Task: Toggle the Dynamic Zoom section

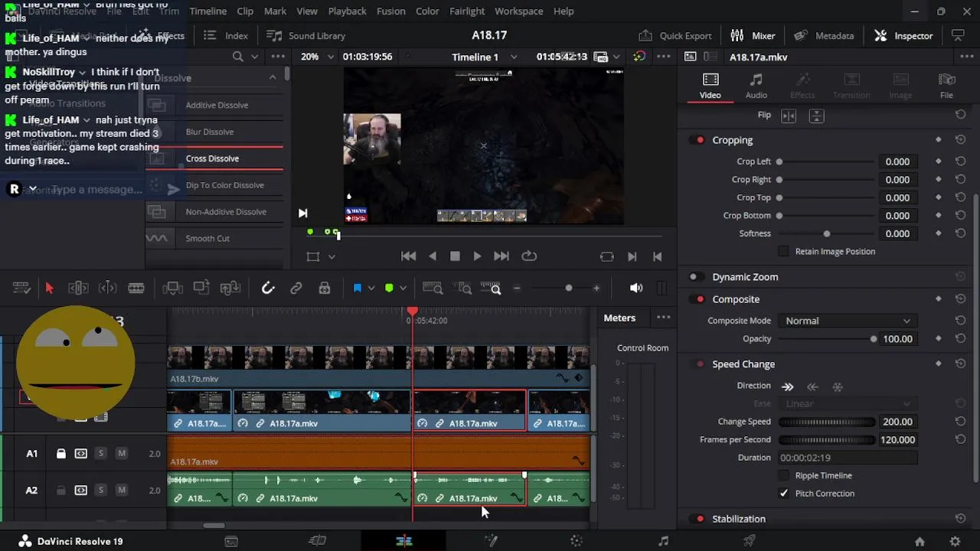Action: (x=694, y=277)
